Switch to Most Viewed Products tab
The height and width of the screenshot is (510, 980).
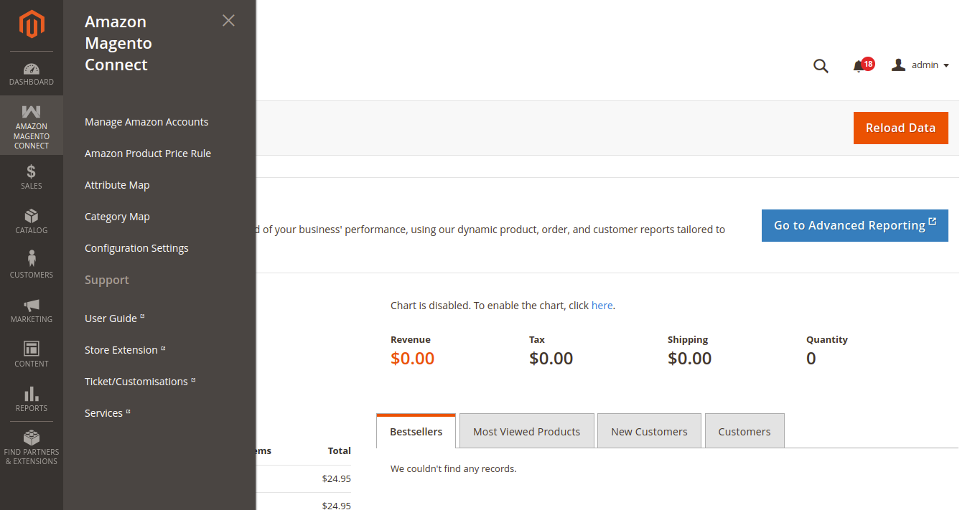526,431
